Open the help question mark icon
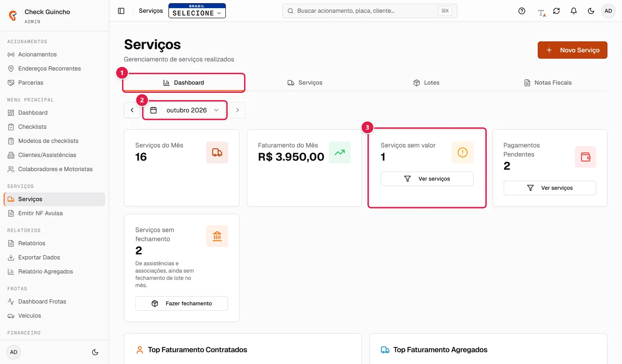Screen dimensions: 622x364 522,11
